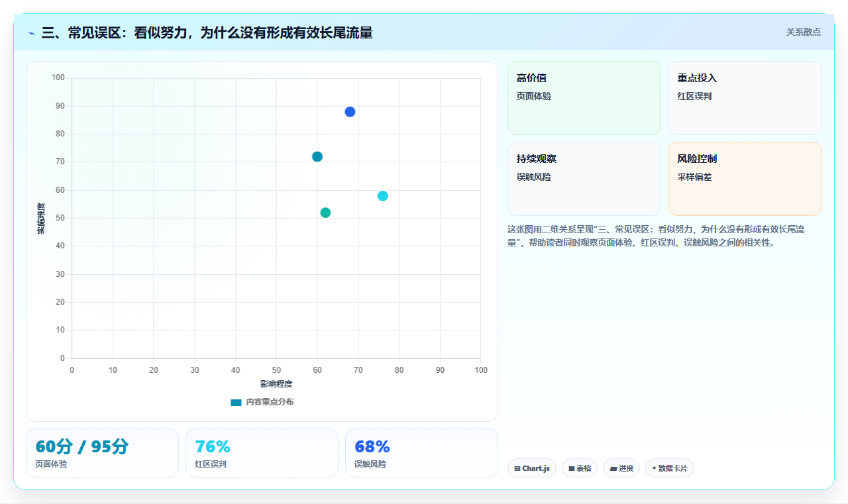Image resolution: width=848 pixels, height=504 pixels.
Task: Click the 76% 红区误判 stat card
Action: tap(262, 453)
